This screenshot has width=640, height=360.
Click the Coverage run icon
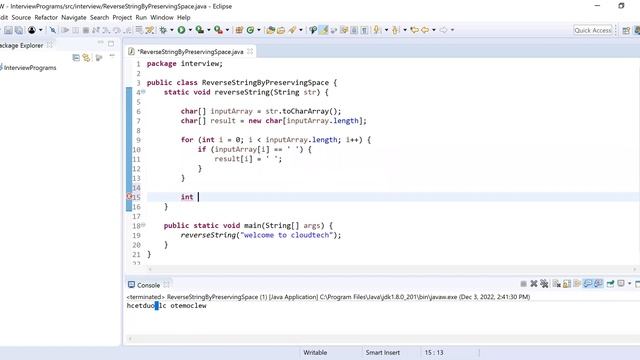(x=200, y=30)
